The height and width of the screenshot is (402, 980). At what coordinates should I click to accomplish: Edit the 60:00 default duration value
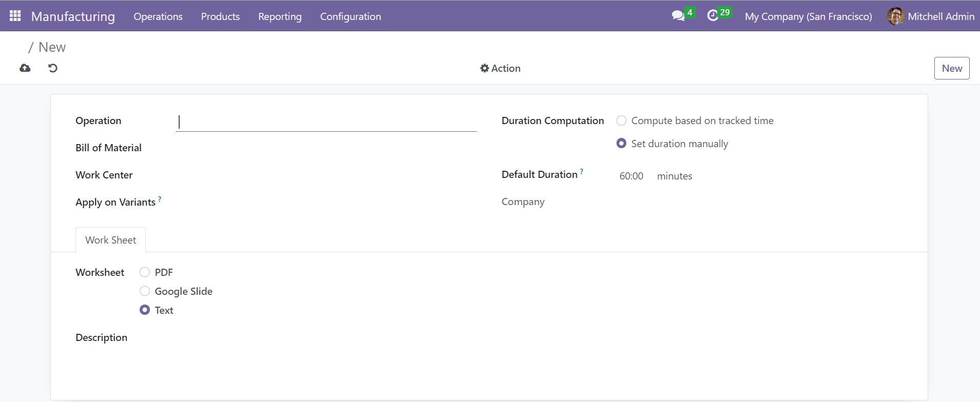tap(631, 176)
